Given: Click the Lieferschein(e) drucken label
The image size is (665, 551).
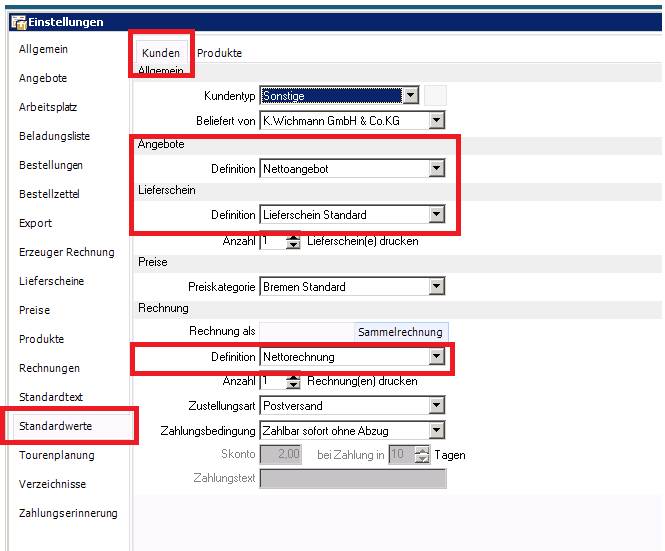Looking at the screenshot, I should (x=363, y=241).
